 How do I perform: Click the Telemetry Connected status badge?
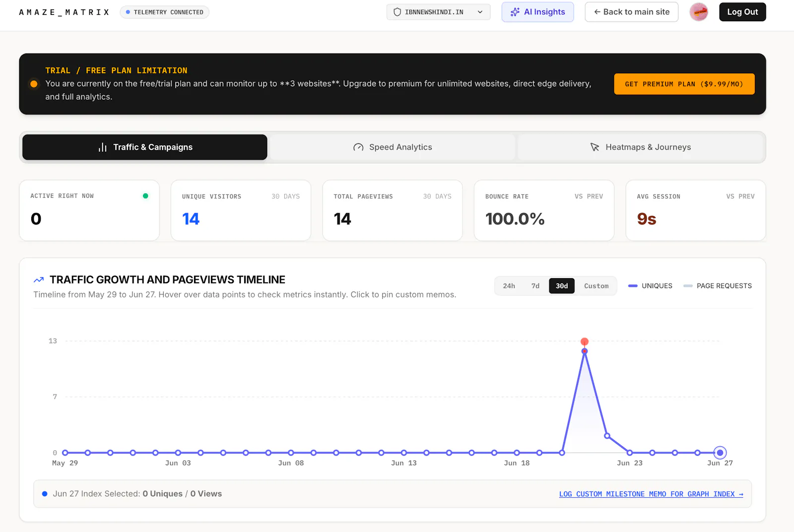[x=164, y=12]
